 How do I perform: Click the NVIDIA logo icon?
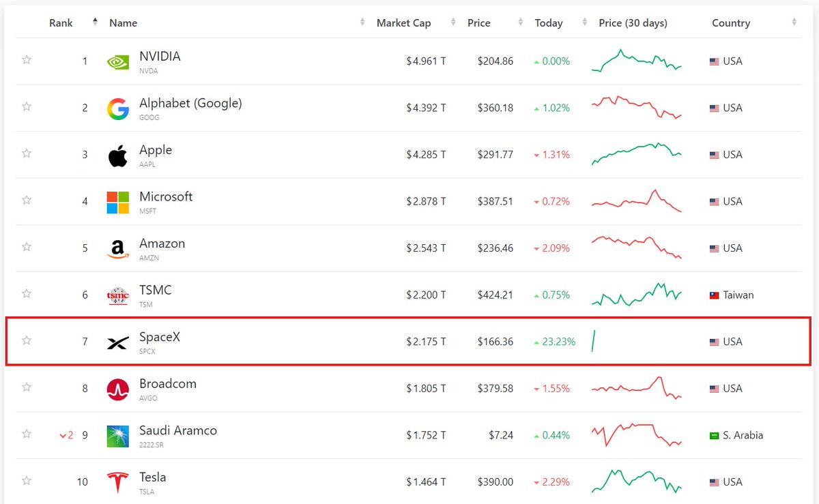[117, 62]
